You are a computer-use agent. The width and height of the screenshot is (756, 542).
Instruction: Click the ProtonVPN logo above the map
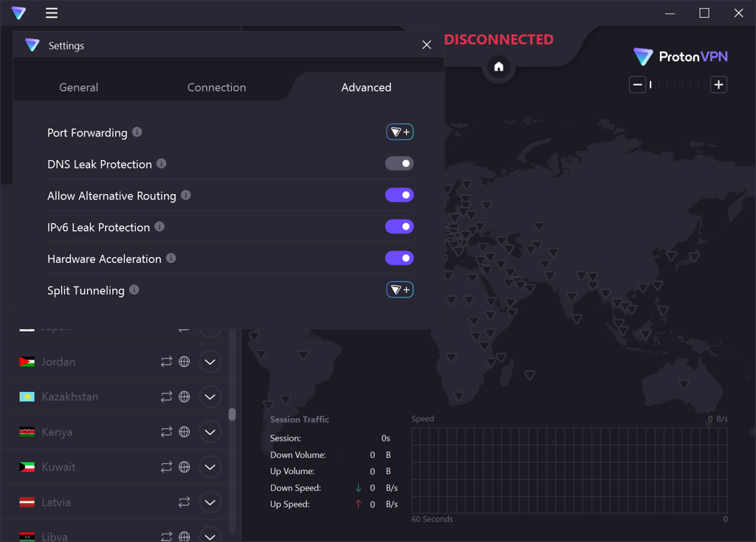point(680,57)
